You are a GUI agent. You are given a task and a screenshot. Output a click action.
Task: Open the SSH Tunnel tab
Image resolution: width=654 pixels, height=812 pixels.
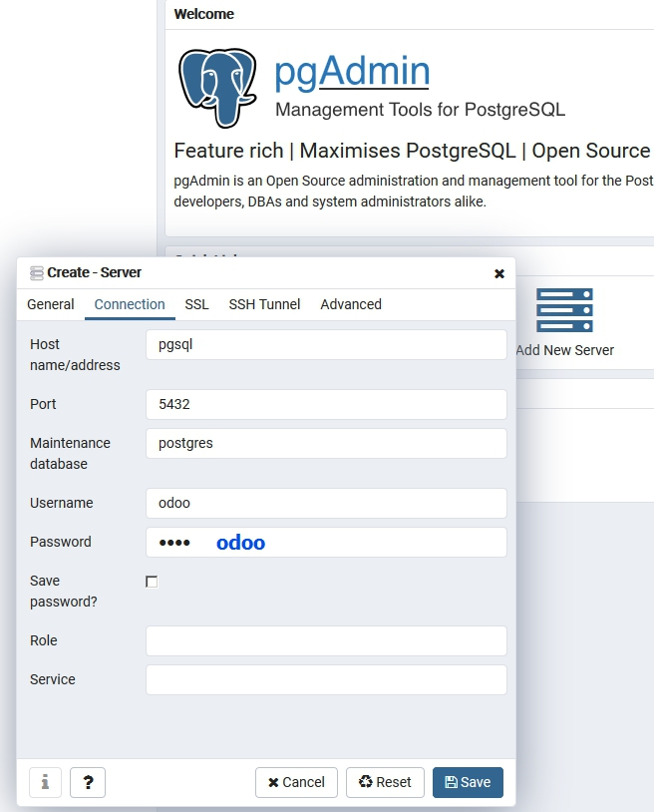click(264, 304)
